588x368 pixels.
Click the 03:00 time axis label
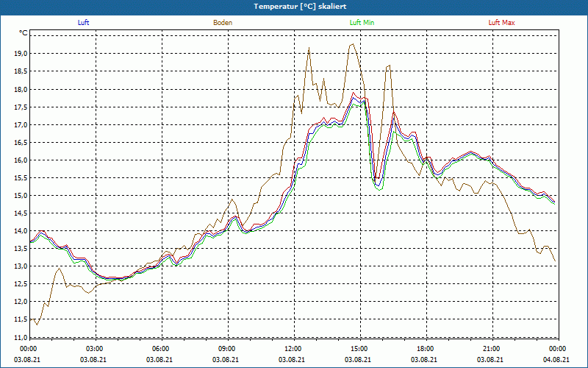tap(93, 349)
